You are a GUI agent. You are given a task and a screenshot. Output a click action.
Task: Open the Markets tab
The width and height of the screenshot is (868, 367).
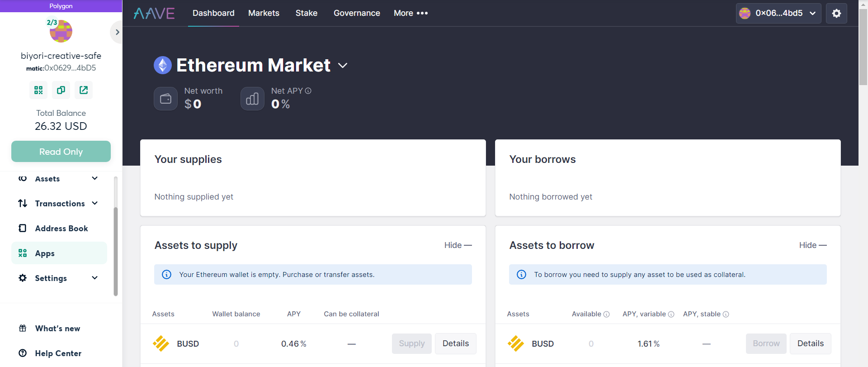(264, 13)
